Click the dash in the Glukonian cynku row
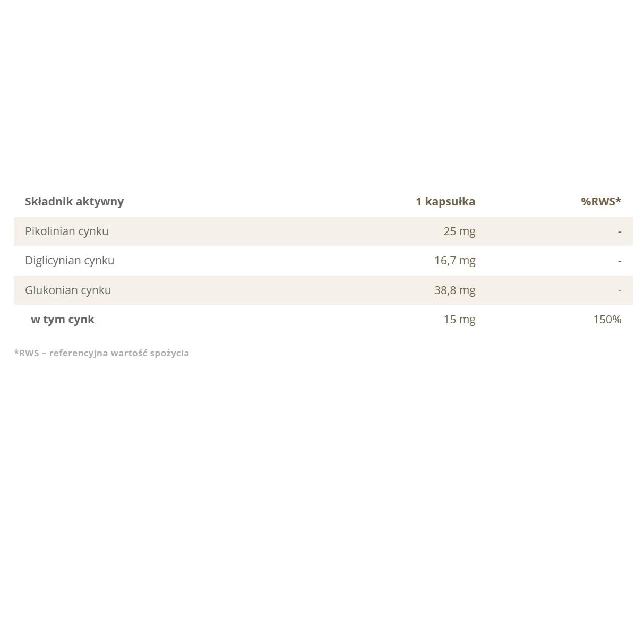 [620, 291]
